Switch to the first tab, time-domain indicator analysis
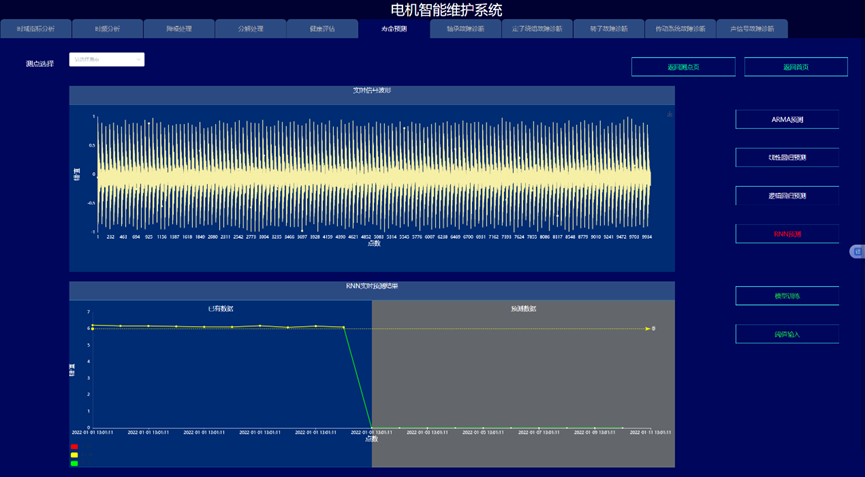 [36, 29]
